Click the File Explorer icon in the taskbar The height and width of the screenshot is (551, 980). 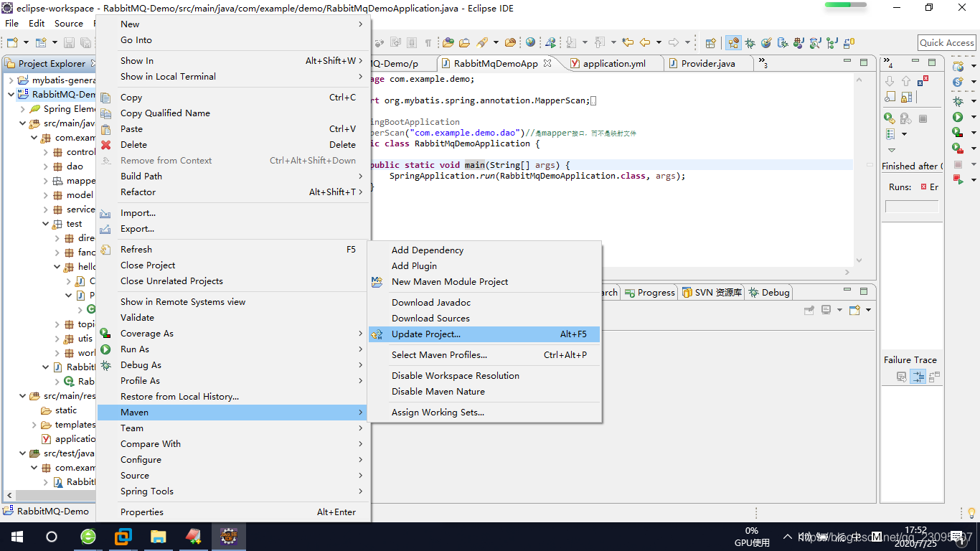[159, 537]
